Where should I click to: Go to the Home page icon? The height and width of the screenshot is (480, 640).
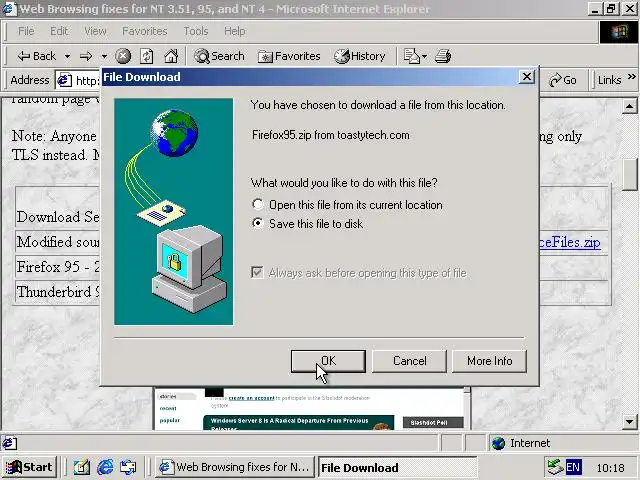pos(171,56)
